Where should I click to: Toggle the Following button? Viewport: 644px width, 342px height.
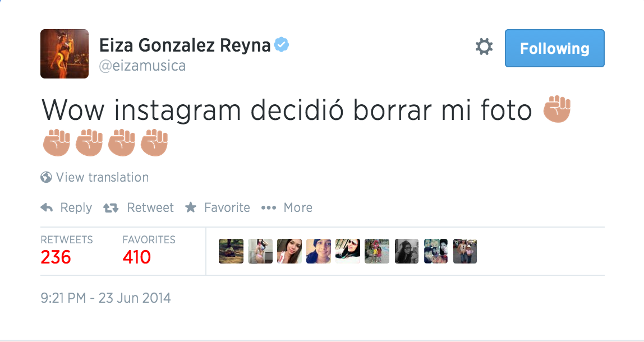554,48
